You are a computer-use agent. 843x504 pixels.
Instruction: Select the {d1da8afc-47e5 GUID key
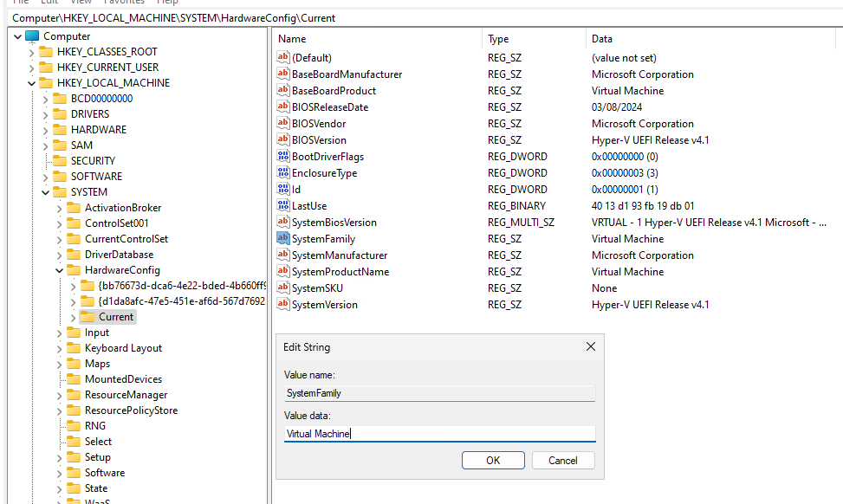click(x=182, y=300)
